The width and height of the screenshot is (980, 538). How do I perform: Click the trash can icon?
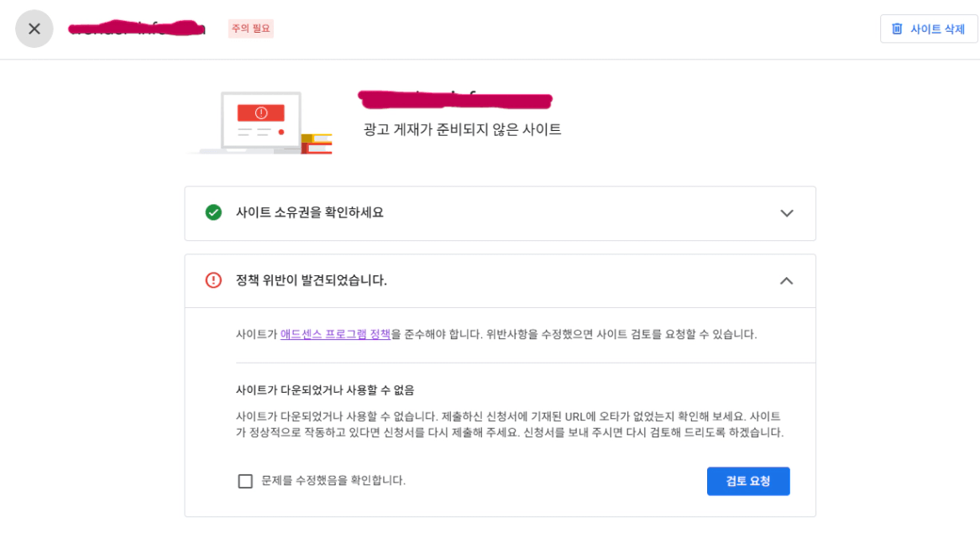[897, 29]
